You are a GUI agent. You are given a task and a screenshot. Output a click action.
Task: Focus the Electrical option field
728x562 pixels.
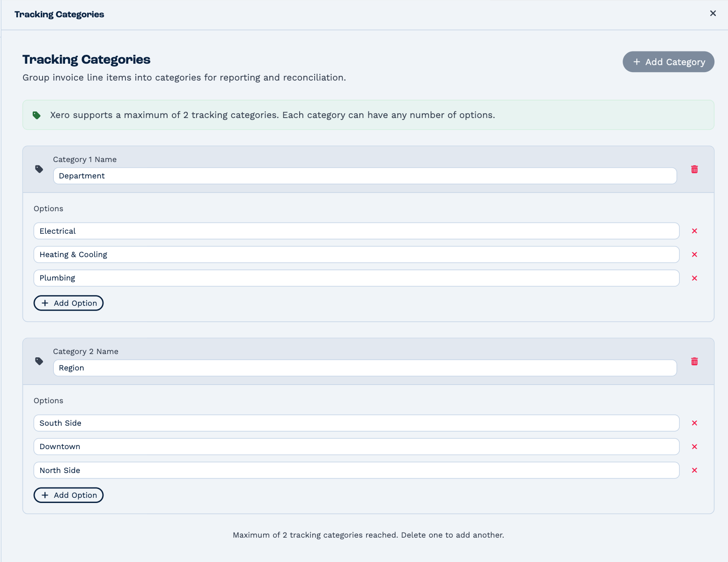click(x=356, y=231)
